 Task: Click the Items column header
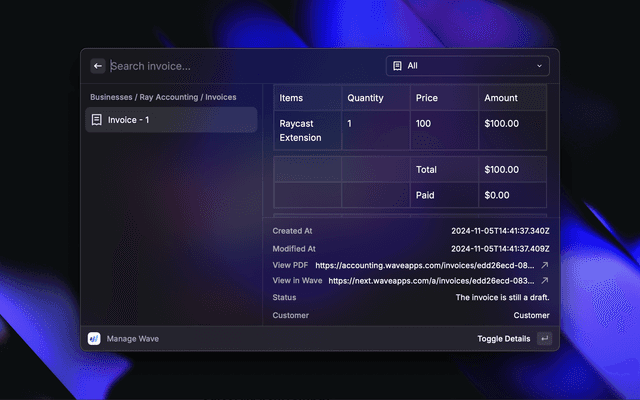[291, 98]
